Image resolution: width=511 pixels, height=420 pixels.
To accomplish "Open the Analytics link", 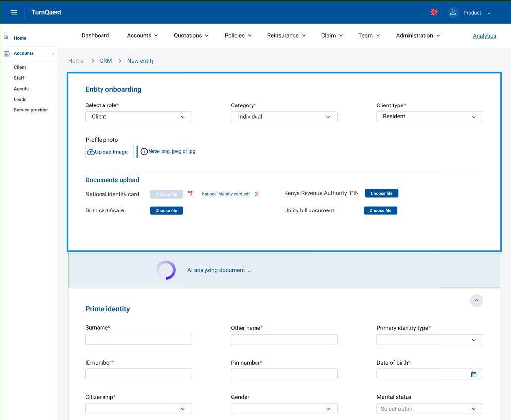I will [484, 36].
